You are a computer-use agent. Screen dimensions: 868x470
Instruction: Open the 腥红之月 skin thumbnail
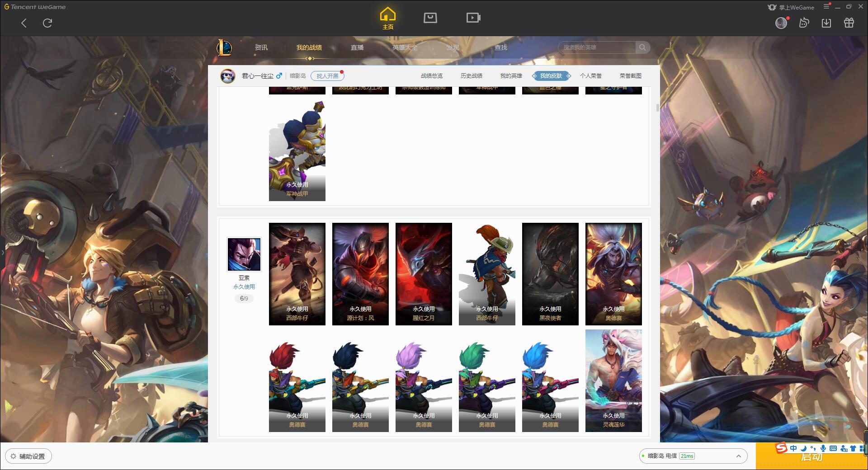tap(424, 274)
